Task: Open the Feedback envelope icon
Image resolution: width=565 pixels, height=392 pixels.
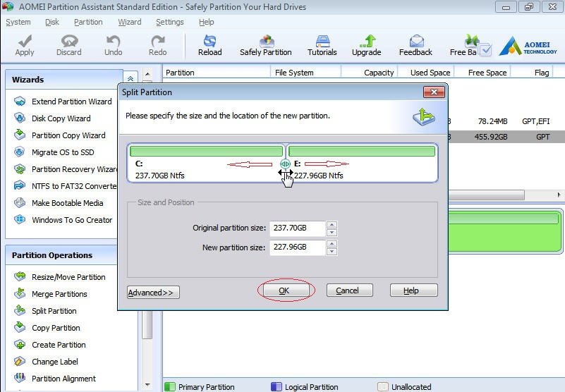Action: [x=417, y=41]
